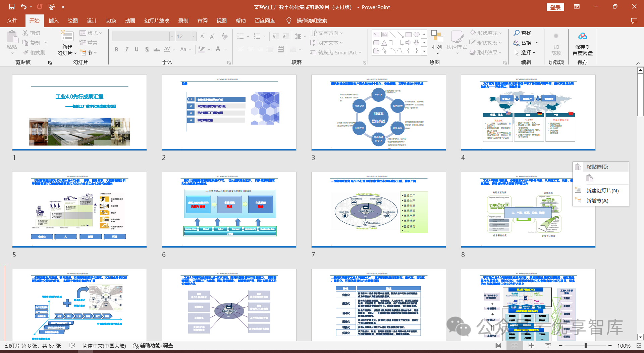Switch to the Insert (插入) tab
This screenshot has height=353, width=644.
point(53,20)
